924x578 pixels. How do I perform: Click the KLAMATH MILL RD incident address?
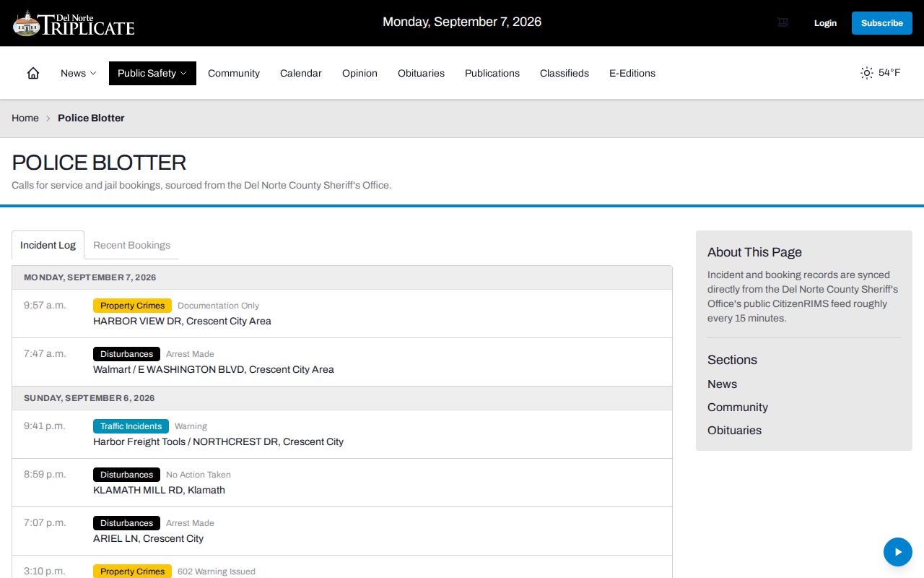(159, 490)
